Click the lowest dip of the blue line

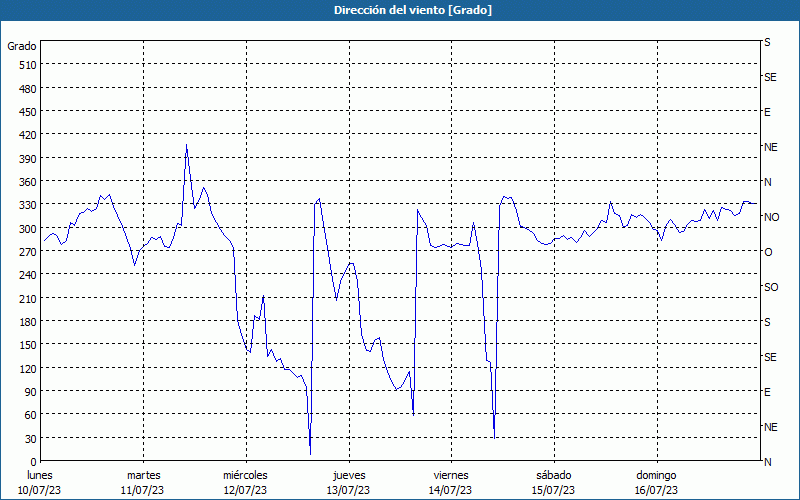310,453
